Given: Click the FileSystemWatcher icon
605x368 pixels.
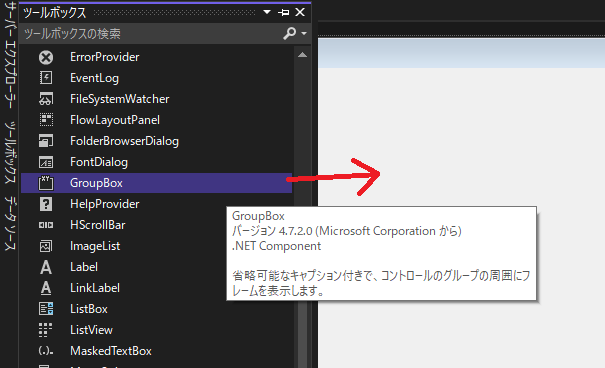Looking at the screenshot, I should coord(46,99).
